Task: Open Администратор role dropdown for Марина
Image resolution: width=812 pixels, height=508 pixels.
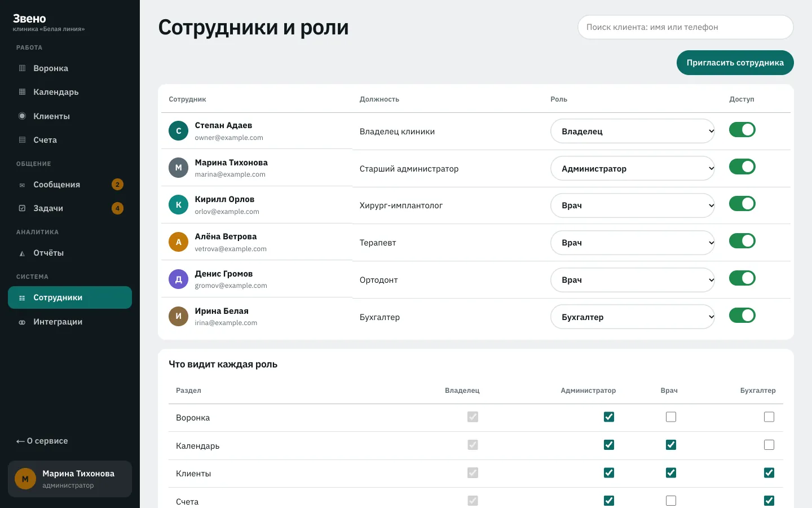Action: 633,168
